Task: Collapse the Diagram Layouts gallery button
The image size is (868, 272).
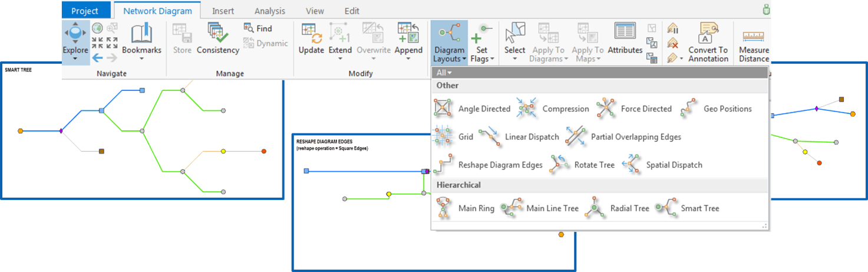Action: (x=449, y=42)
